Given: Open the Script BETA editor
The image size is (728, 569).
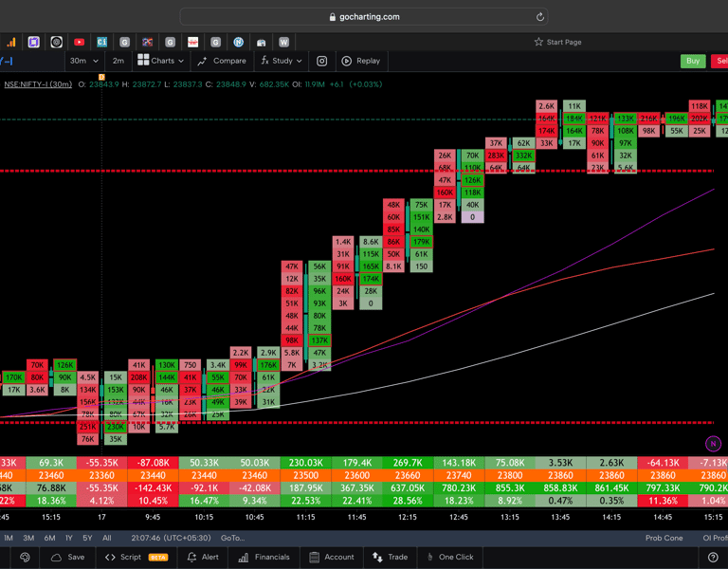Looking at the screenshot, I should point(136,557).
